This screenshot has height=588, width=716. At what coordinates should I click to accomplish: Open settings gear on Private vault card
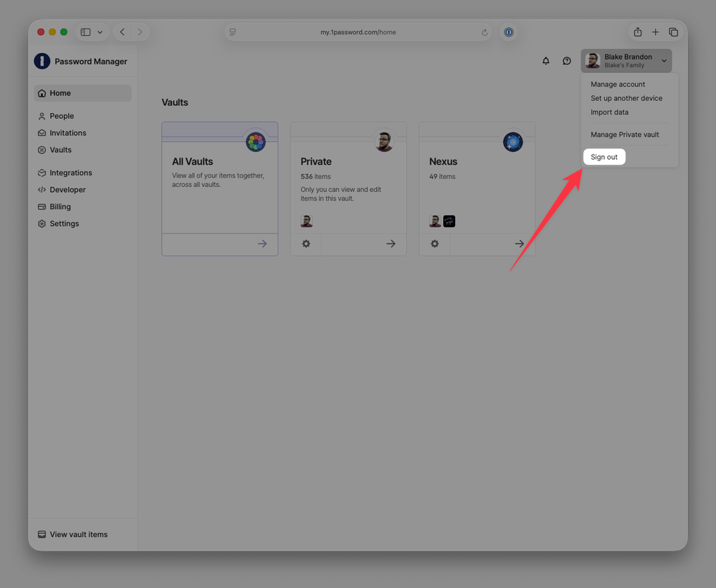[306, 244]
